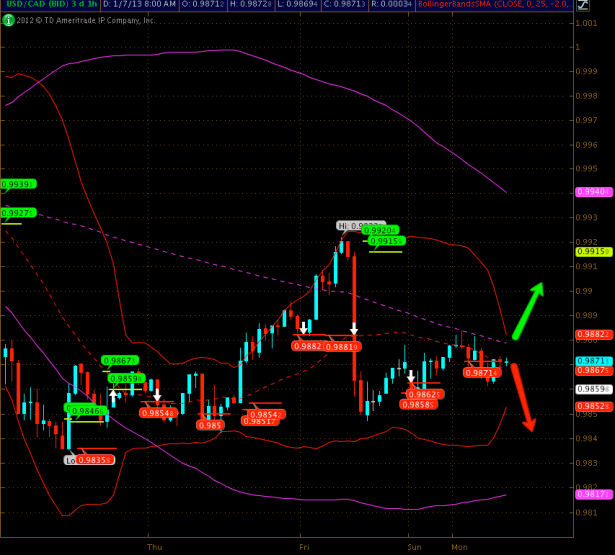615x555 pixels.
Task: Click the white down arrow above 0.9854 on Thursday
Action: click(x=157, y=396)
